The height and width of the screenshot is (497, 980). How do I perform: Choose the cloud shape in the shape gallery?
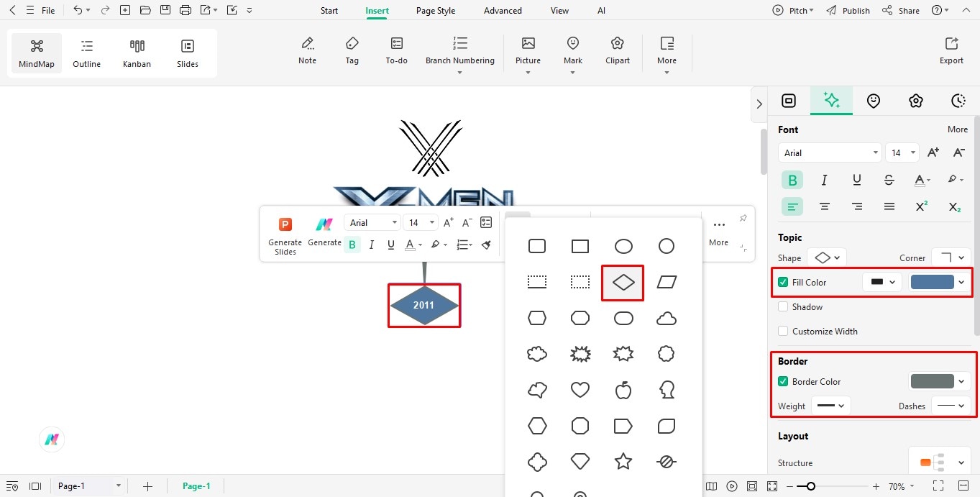coord(667,318)
